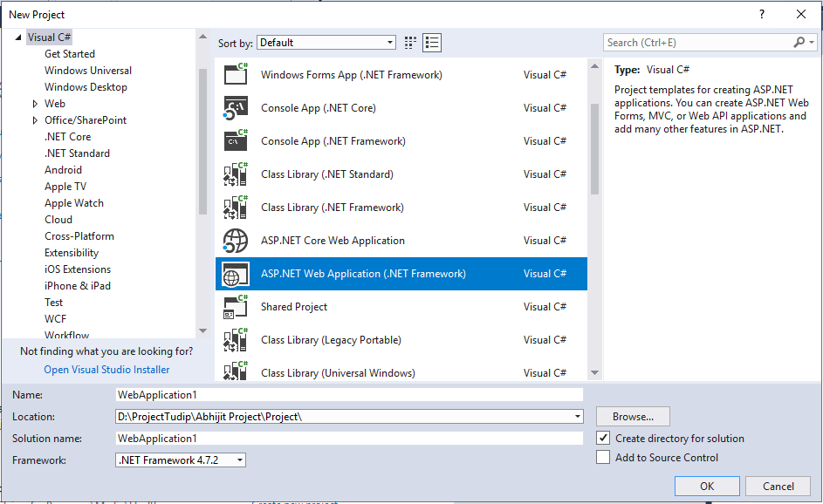Select the Windows Forms App template icon
823x504 pixels.
pyautogui.click(x=236, y=74)
